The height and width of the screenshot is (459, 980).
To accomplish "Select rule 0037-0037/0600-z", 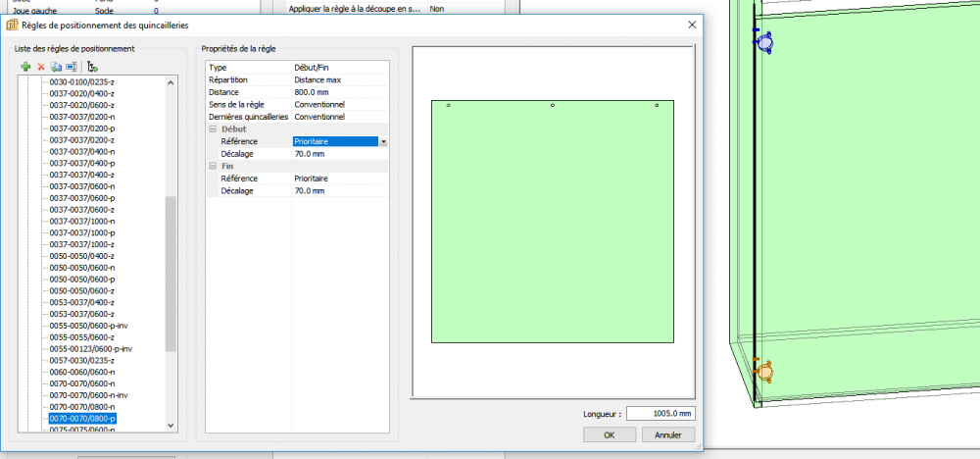I will [x=82, y=210].
